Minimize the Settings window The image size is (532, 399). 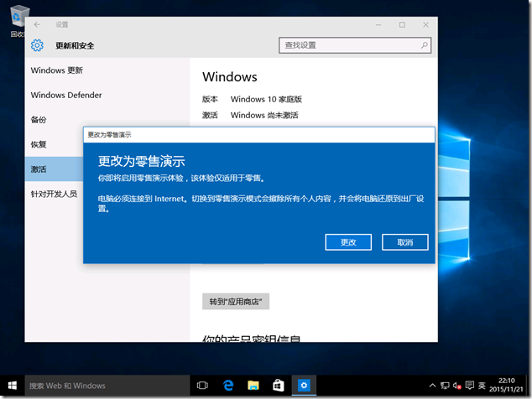coord(378,25)
